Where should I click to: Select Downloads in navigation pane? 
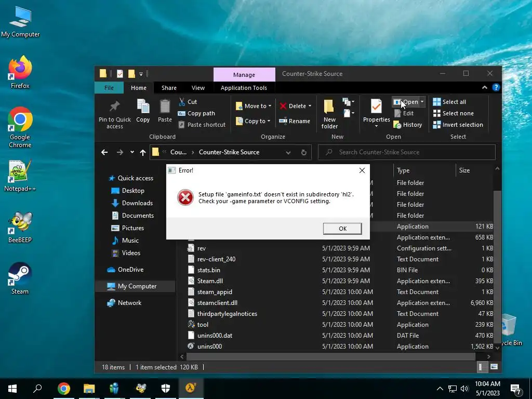click(132, 203)
